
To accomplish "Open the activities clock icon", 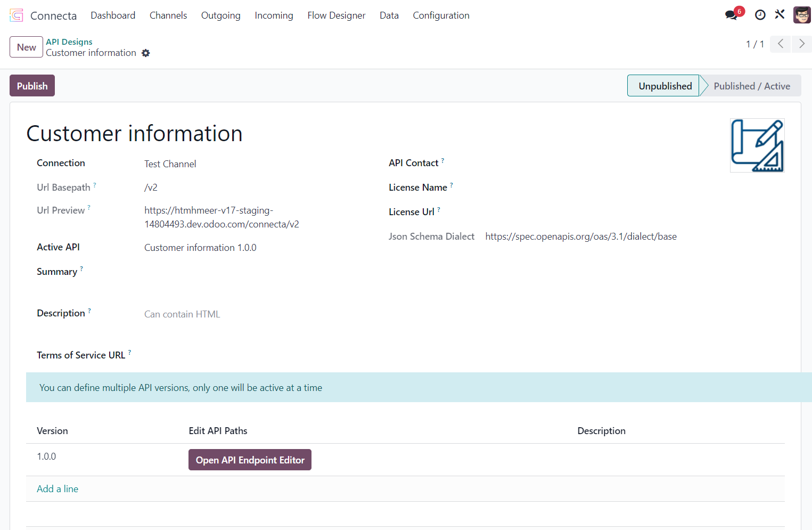I will (x=760, y=15).
